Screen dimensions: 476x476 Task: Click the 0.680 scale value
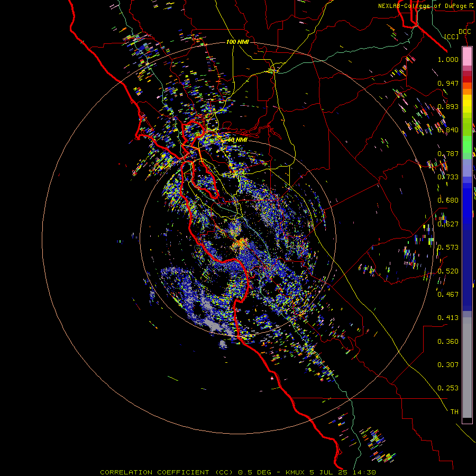[448, 200]
